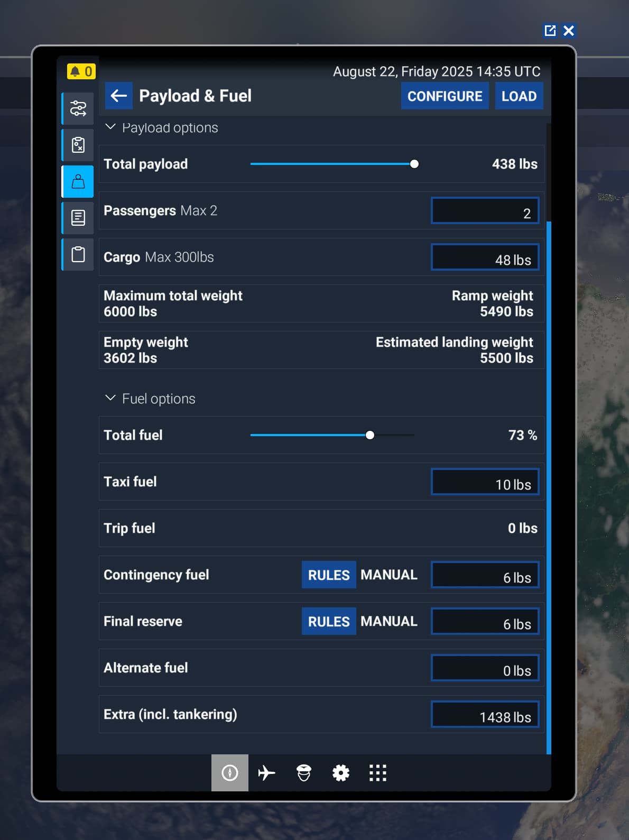The width and height of the screenshot is (629, 840).
Task: Open the notifications bell indicator
Action: click(x=81, y=71)
